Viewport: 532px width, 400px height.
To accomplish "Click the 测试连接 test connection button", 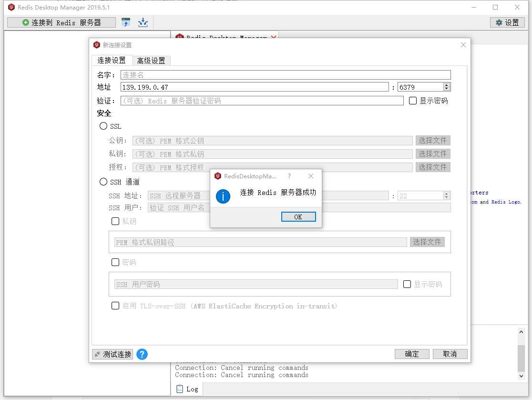I will (x=113, y=354).
